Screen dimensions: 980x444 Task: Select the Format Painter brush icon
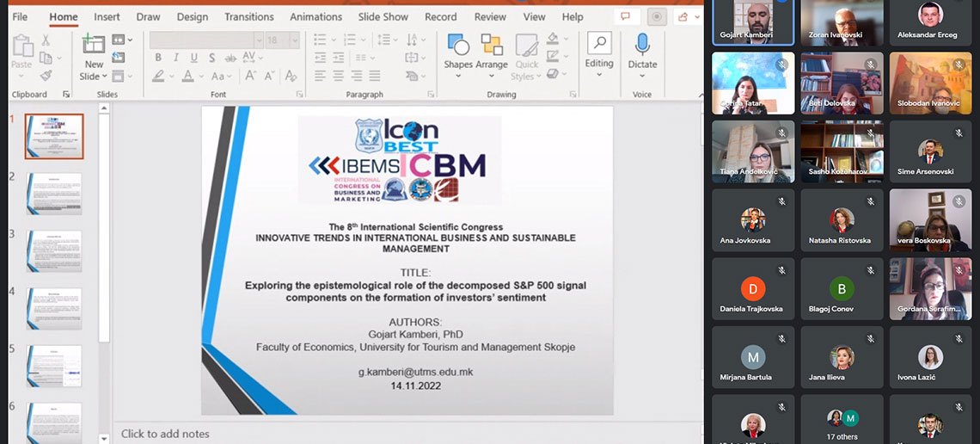pyautogui.click(x=46, y=76)
